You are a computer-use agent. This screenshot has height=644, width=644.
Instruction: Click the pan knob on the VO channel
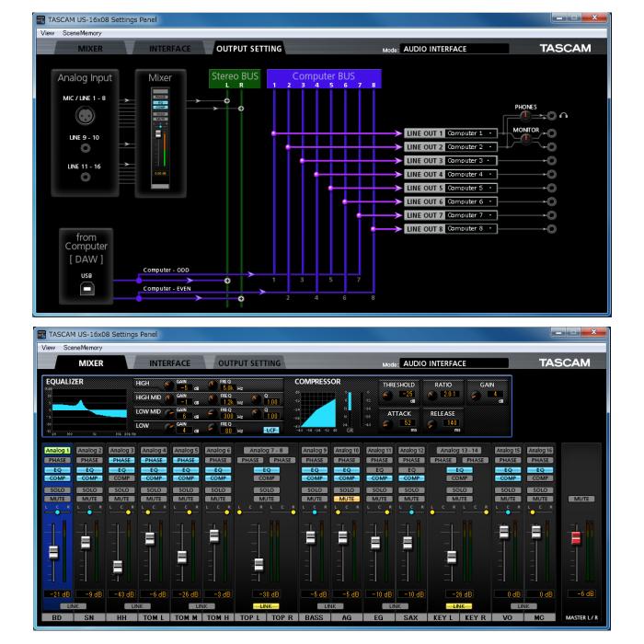tap(508, 512)
